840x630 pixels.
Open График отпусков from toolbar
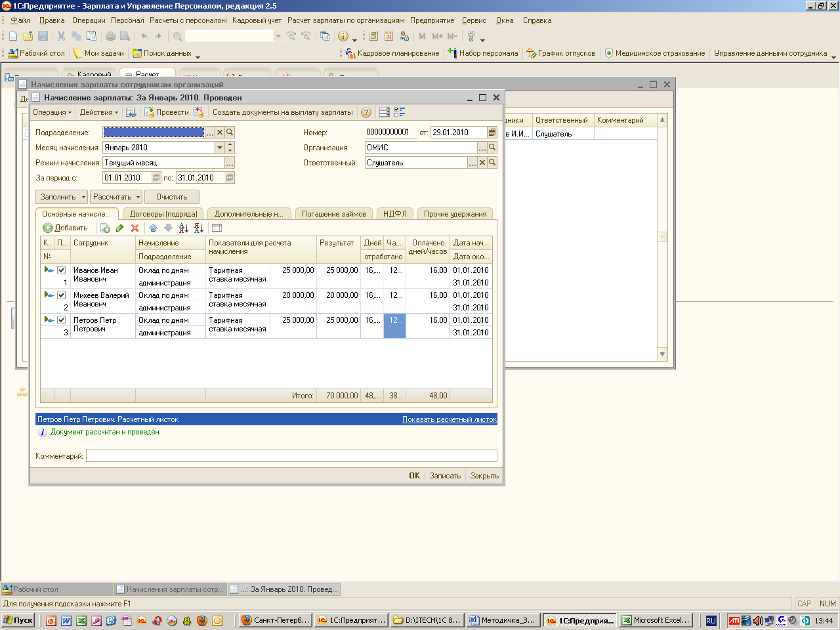click(x=561, y=53)
